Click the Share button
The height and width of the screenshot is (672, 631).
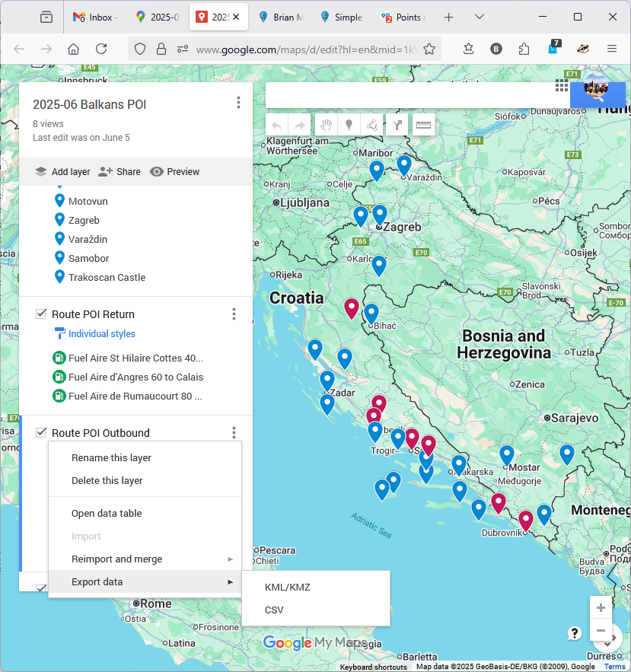(x=120, y=171)
